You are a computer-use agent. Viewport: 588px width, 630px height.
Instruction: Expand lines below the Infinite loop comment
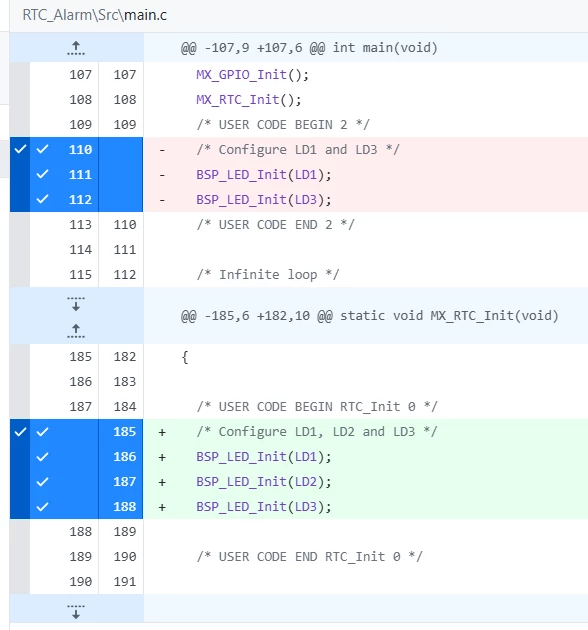click(x=76, y=304)
